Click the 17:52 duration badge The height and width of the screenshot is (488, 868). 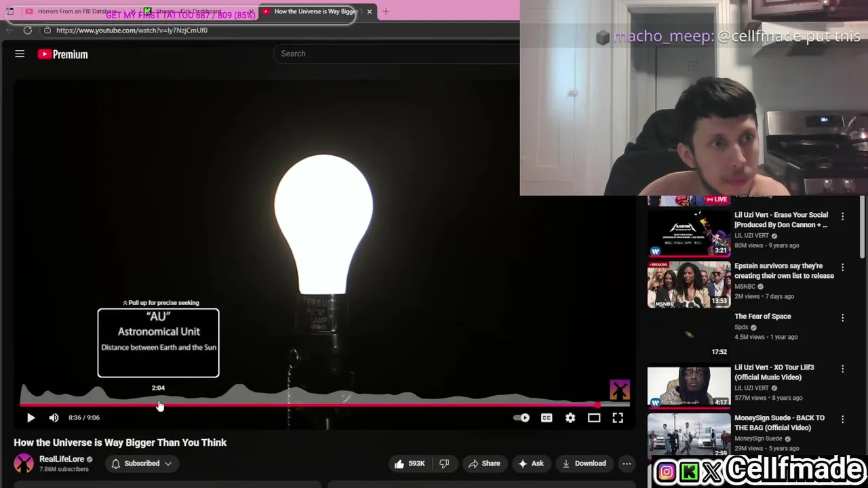[719, 352]
